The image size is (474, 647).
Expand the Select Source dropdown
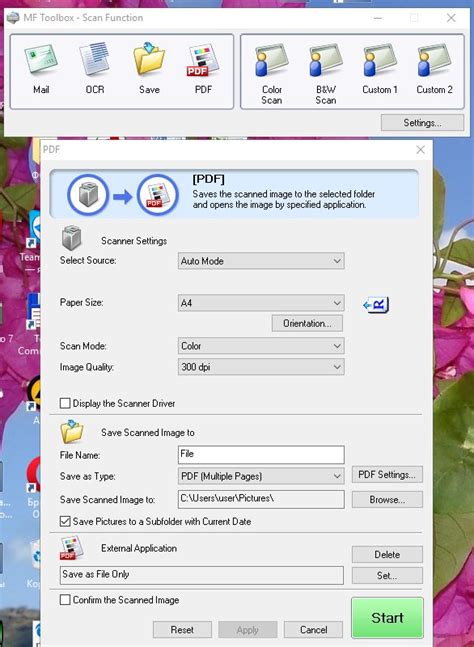coord(261,261)
